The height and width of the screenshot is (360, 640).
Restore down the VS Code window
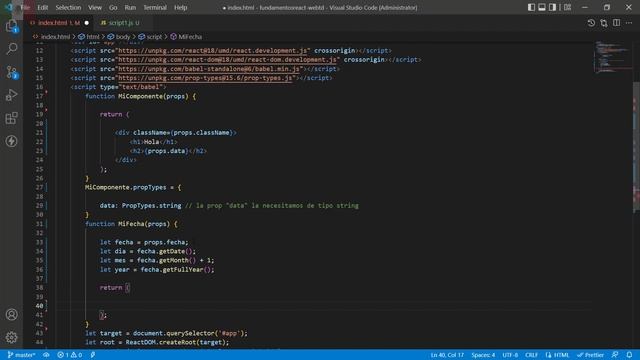click(607, 7)
